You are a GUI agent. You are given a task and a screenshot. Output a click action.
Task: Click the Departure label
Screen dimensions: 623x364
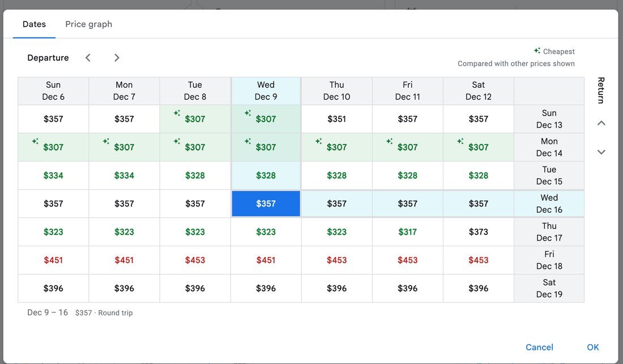pyautogui.click(x=48, y=58)
